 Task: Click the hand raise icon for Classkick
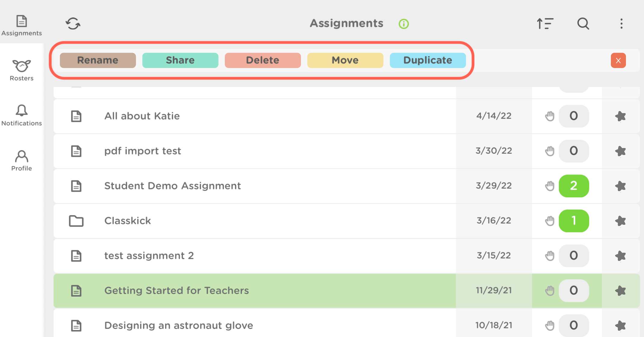(550, 221)
